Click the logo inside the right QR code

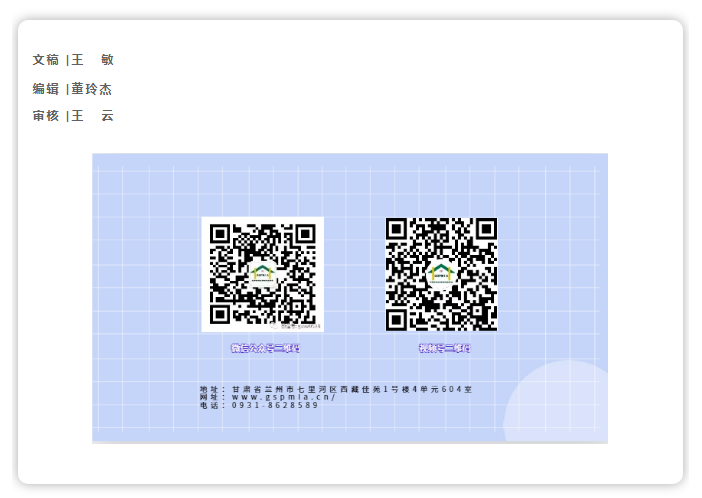[441, 272]
